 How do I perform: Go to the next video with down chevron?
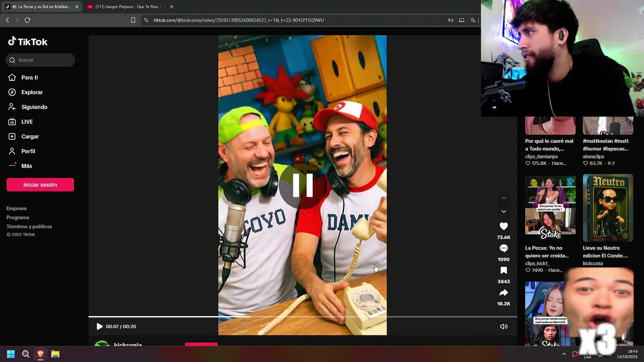tap(504, 211)
